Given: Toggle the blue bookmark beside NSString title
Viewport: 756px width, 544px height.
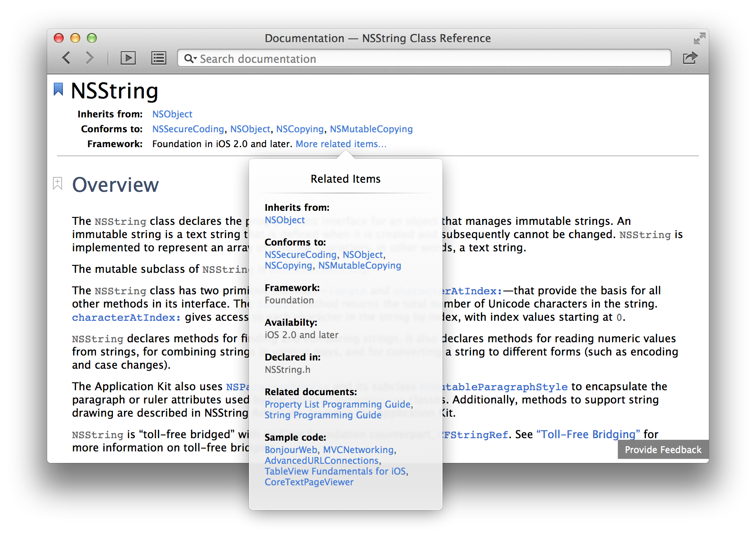Looking at the screenshot, I should point(58,89).
